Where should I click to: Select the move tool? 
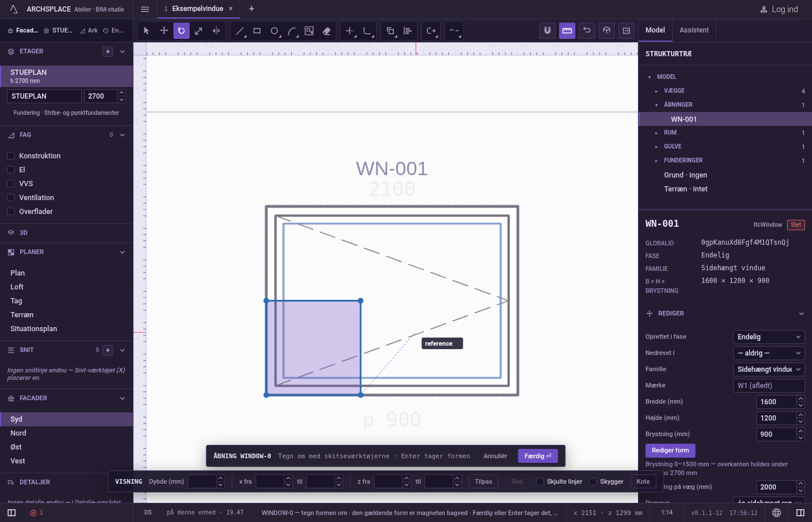tap(164, 31)
